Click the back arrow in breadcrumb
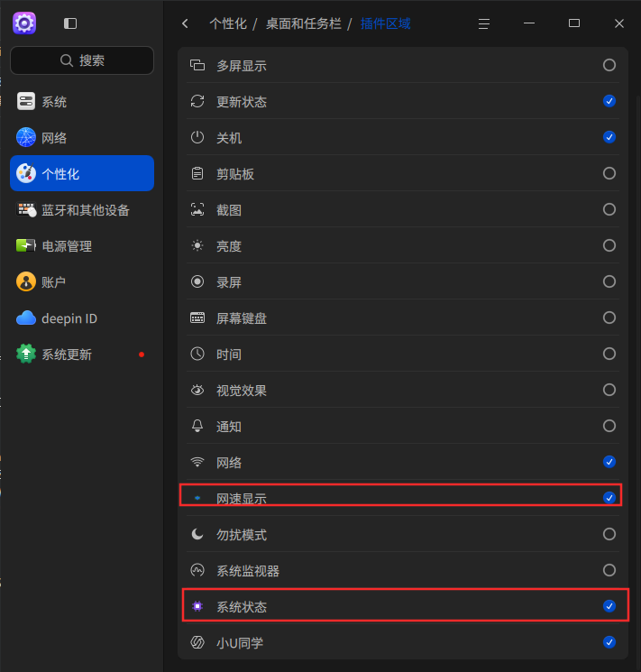 coord(185,23)
